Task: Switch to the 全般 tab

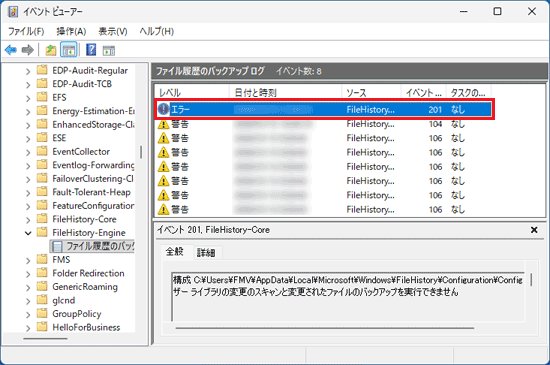Action: (175, 251)
